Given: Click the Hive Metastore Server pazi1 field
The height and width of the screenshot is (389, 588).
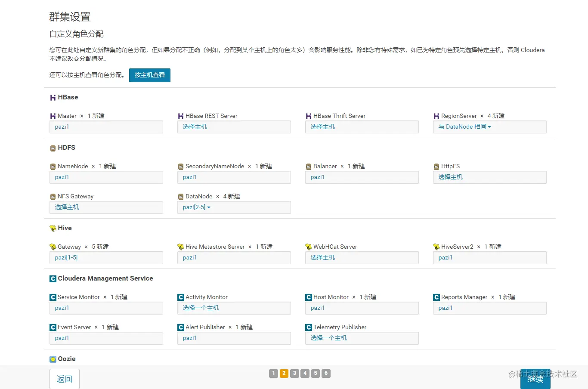Looking at the screenshot, I should [x=234, y=258].
